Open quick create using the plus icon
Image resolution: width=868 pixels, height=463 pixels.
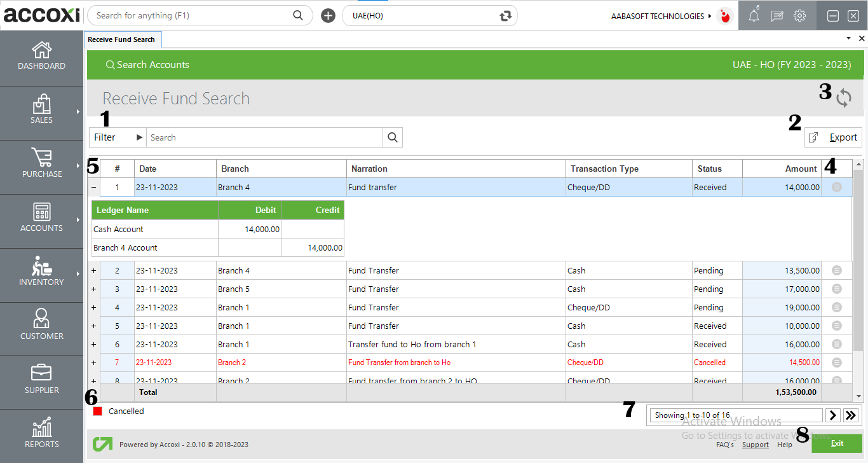click(328, 15)
